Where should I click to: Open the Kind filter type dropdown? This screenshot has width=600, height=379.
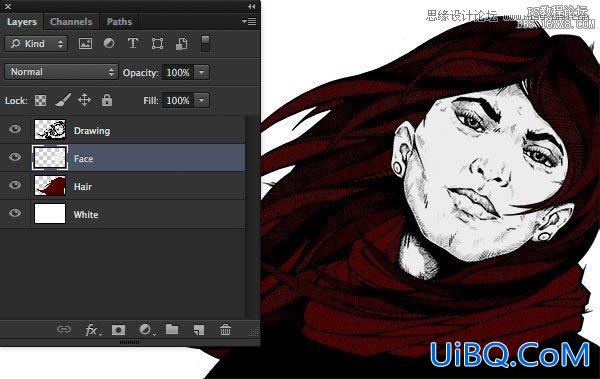click(36, 44)
